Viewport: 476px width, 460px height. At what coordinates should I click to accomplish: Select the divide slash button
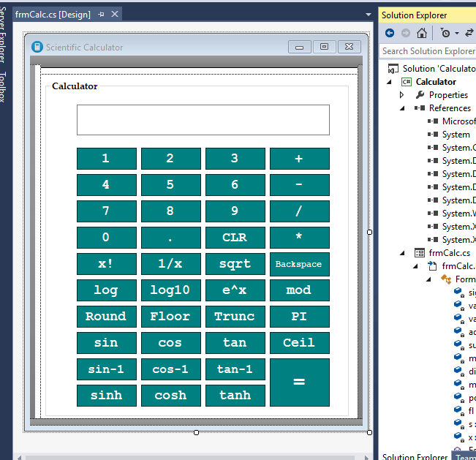pos(300,211)
